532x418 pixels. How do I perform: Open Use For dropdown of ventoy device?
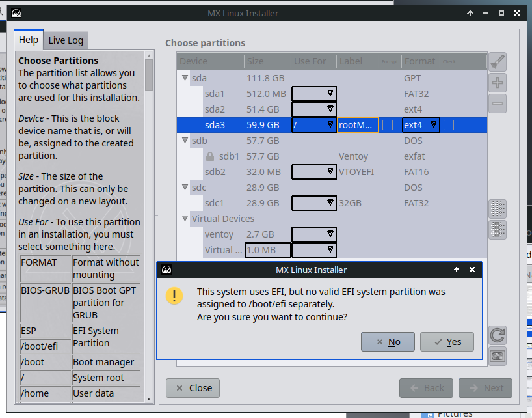314,234
